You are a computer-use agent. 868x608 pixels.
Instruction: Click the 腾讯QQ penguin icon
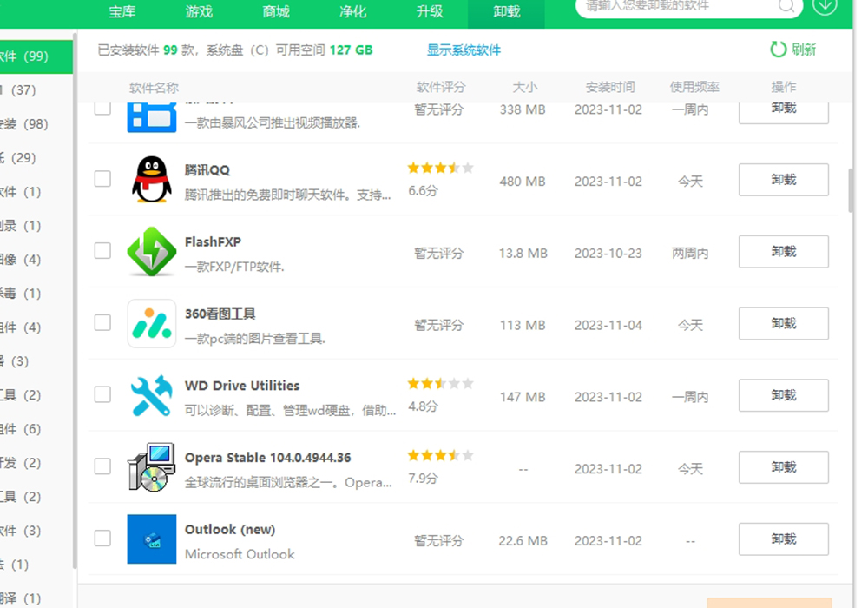coord(152,180)
